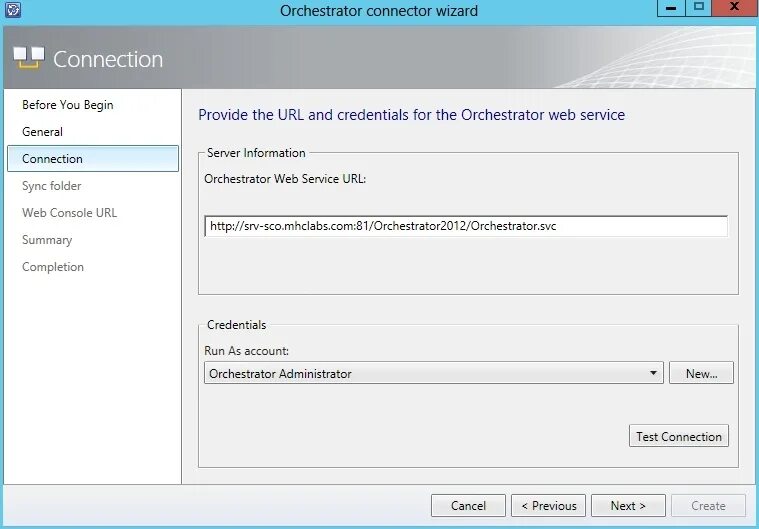Maximize the wizard window
The height and width of the screenshot is (529, 759).
(698, 8)
